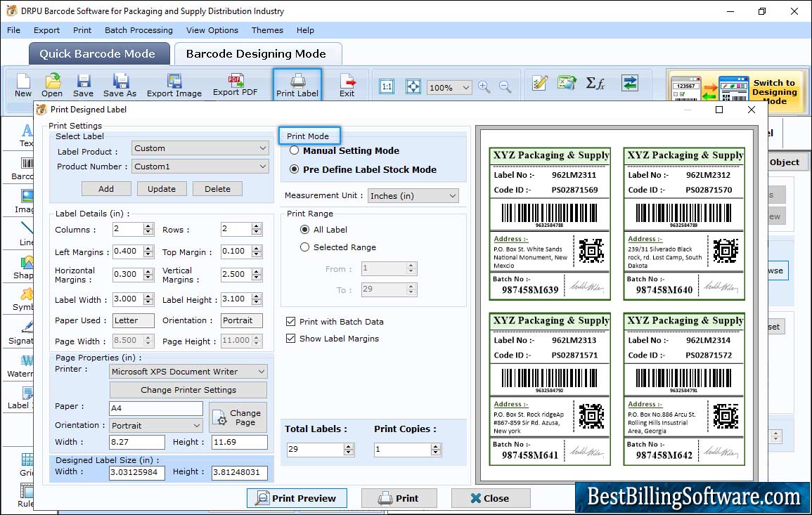This screenshot has width=812, height=515.
Task: Select the Grid tool in left sidebar
Action: (27, 465)
